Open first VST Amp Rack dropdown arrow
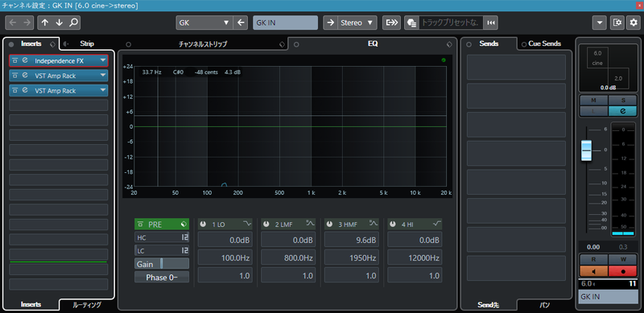Image resolution: width=644 pixels, height=313 pixels. (x=102, y=76)
